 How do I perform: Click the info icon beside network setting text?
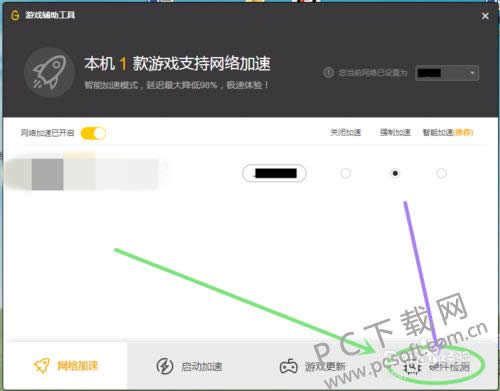(x=328, y=72)
